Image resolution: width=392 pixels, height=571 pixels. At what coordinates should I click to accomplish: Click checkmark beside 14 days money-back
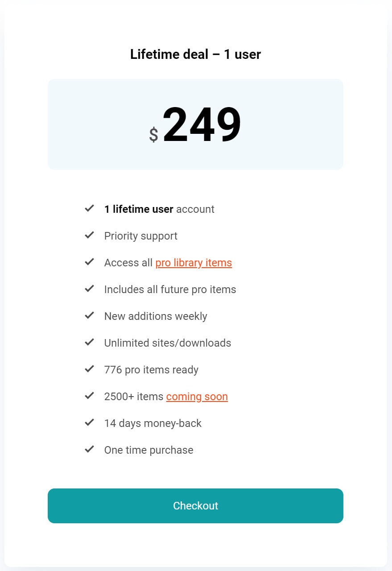click(x=90, y=422)
